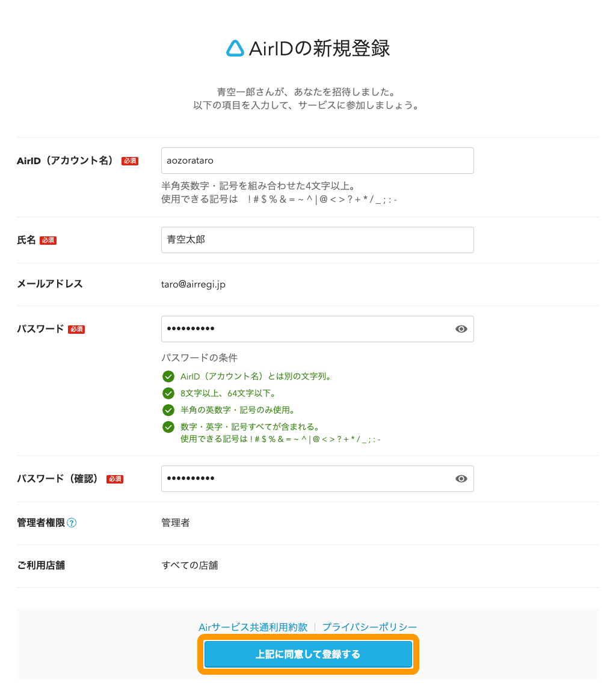Viewport: 616px width, 688px height.
Task: Click the すべての店舗 value text
Action: point(189,565)
